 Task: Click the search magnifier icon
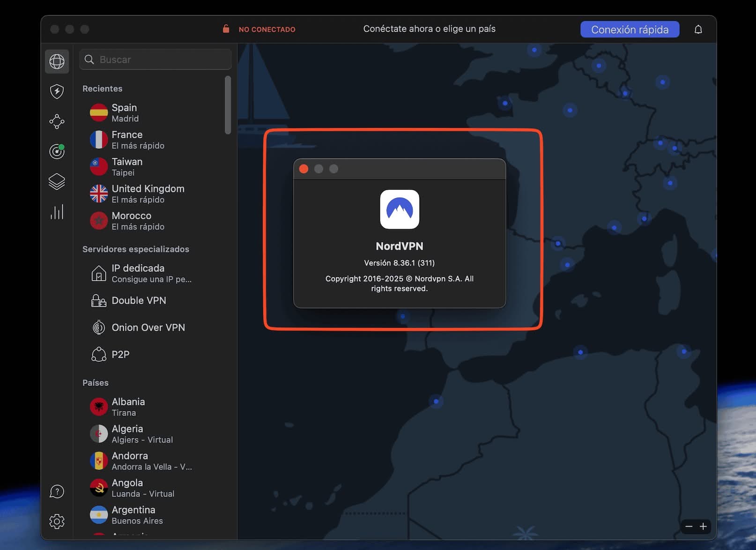[x=89, y=59]
